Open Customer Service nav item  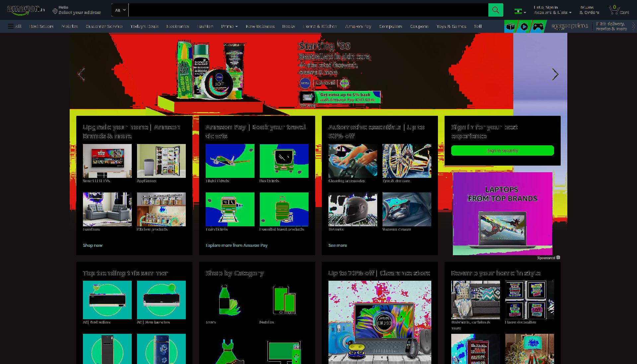104,26
